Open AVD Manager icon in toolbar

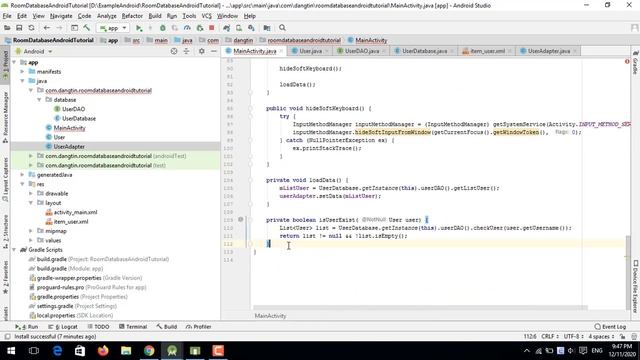click(x=239, y=28)
